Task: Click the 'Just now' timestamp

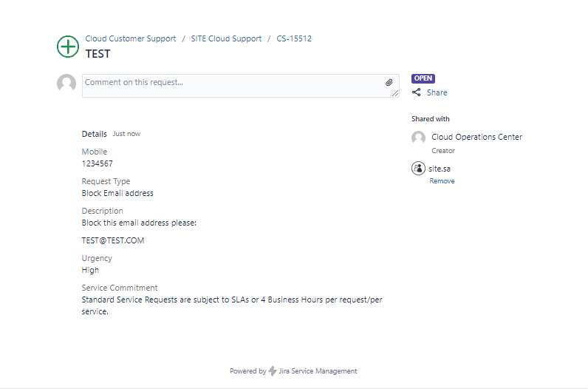Action: click(x=126, y=134)
